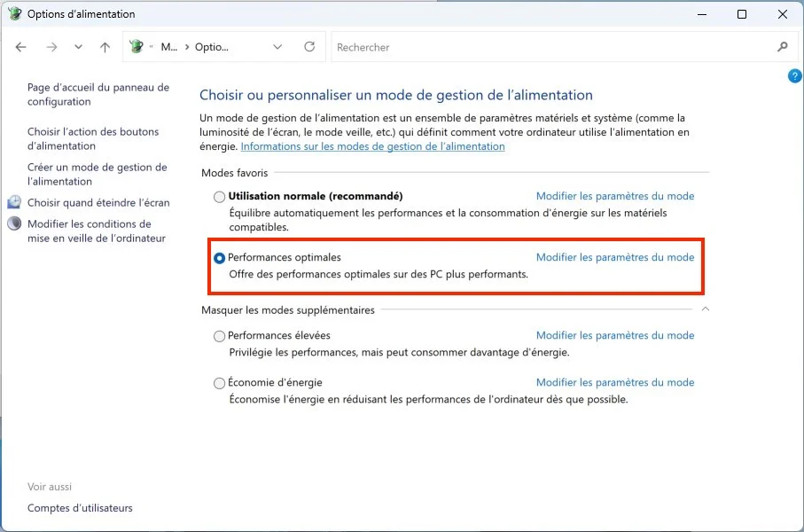Select the M... breadcrumb segment

[x=168, y=47]
